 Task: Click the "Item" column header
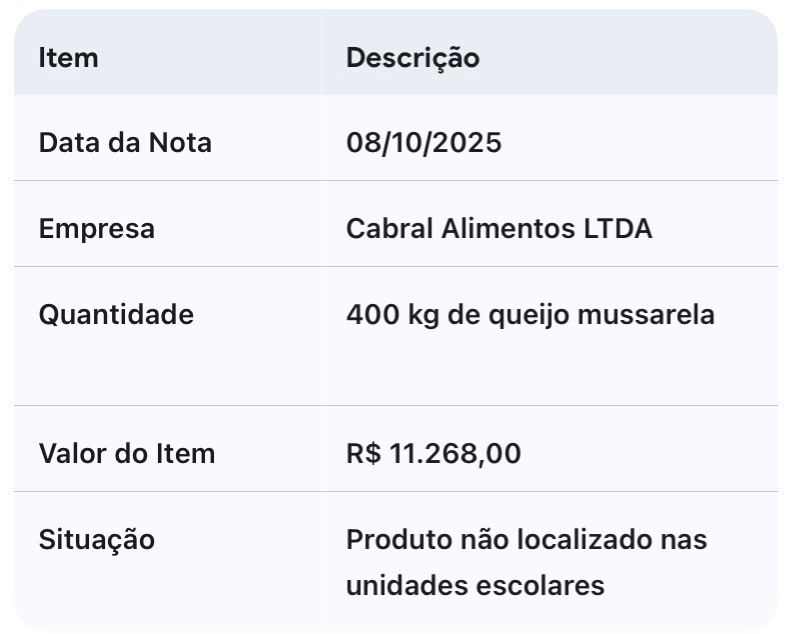(68, 58)
